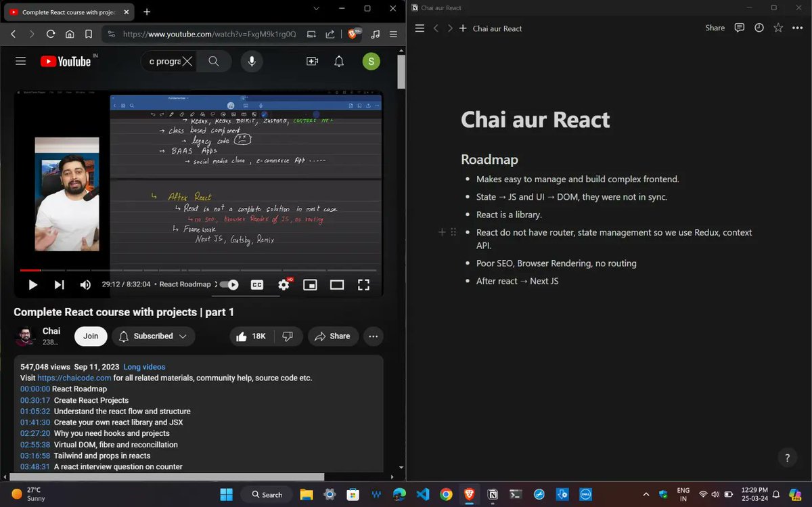
Task: Open the browser tab search chevron
Action: (x=317, y=8)
